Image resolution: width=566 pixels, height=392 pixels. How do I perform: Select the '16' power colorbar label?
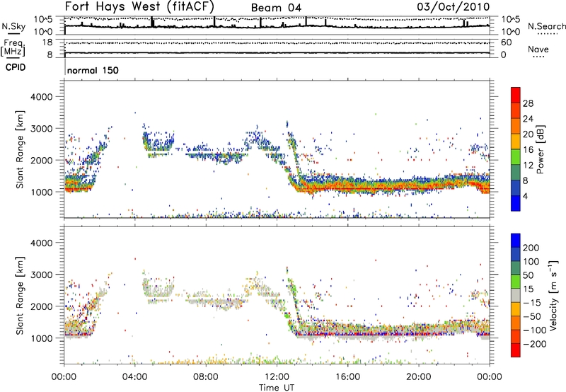[528, 150]
